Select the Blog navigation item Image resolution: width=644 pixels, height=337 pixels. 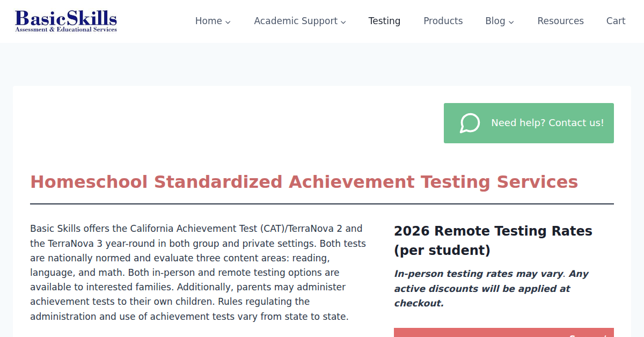[x=495, y=21]
